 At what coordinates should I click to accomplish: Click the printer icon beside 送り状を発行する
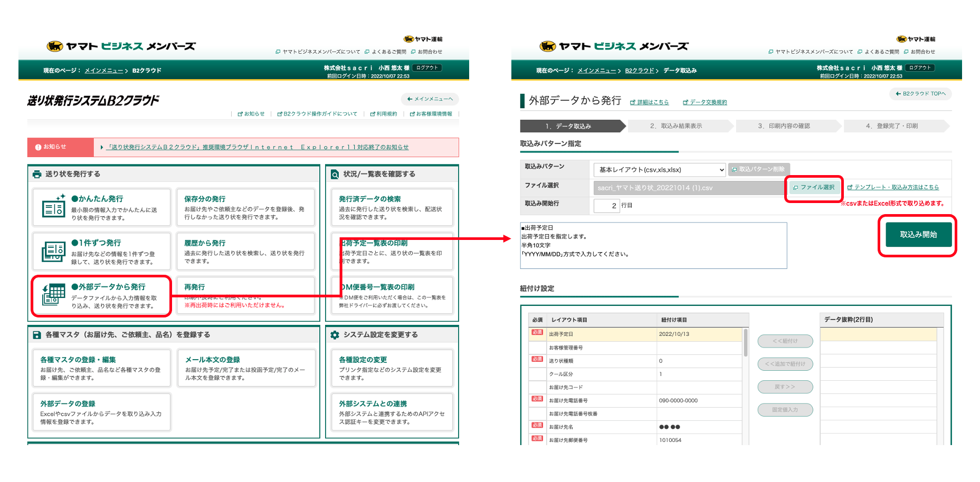coord(37,174)
